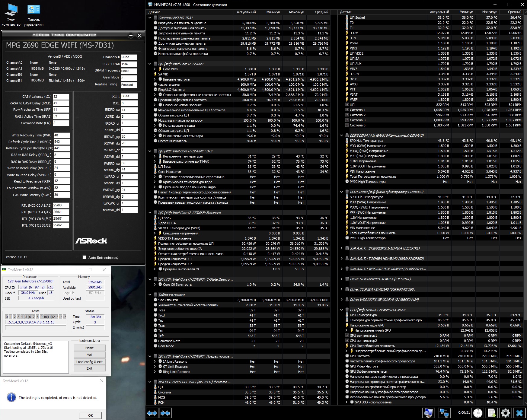
Task: Select the 'Этот компьютер' desktop icon
Action: 11,15
